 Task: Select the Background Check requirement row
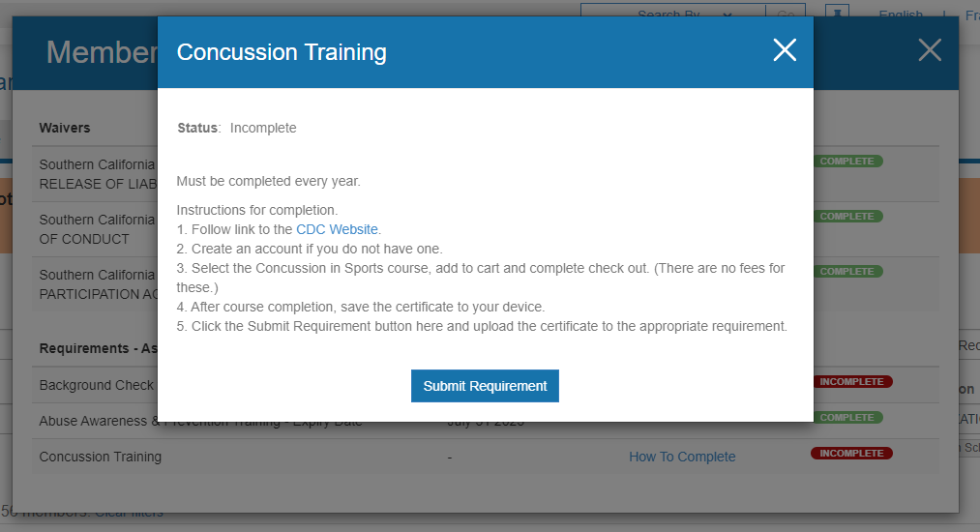96,385
